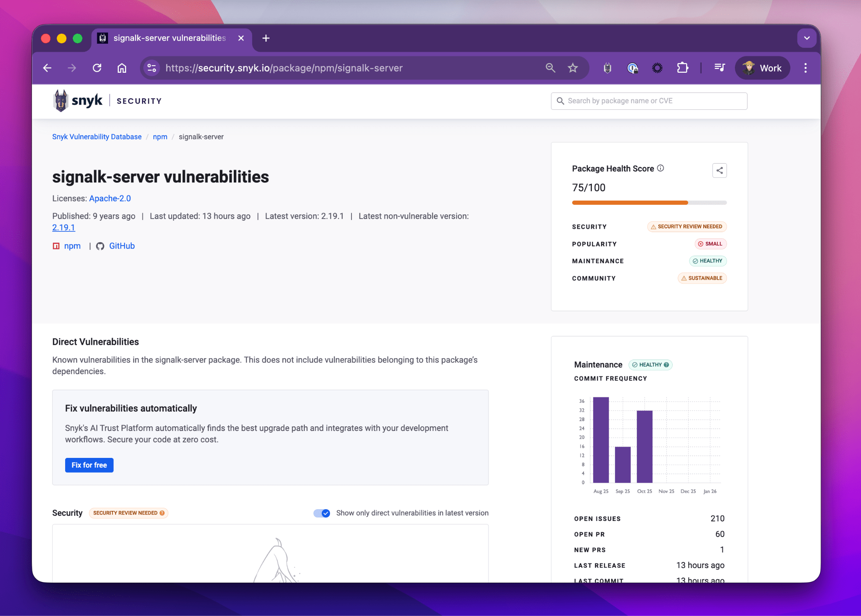The height and width of the screenshot is (616, 861).
Task: Focus the package name or CVE search field
Action: point(649,101)
